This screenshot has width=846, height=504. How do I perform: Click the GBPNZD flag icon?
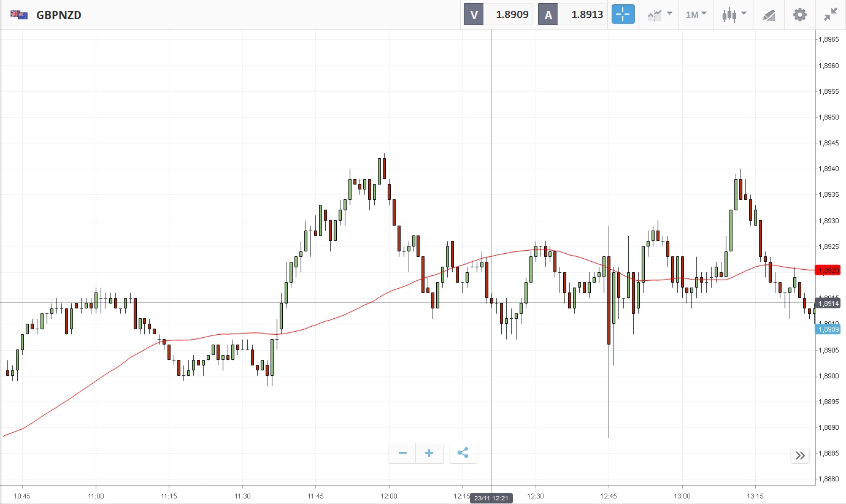click(18, 15)
